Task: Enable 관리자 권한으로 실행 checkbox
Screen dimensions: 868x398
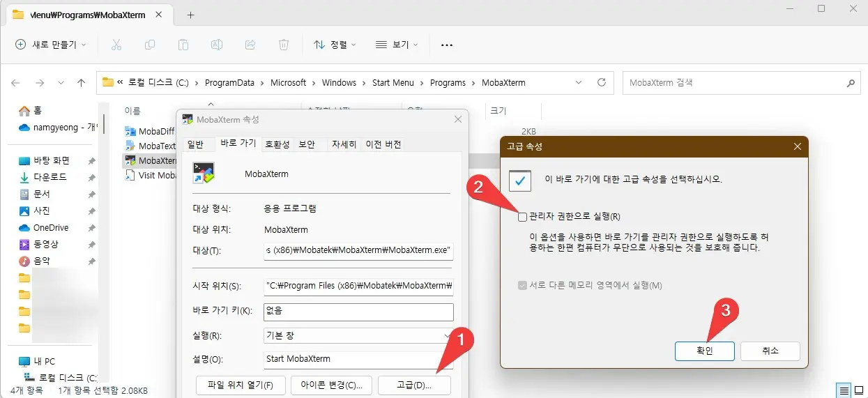Action: point(523,216)
